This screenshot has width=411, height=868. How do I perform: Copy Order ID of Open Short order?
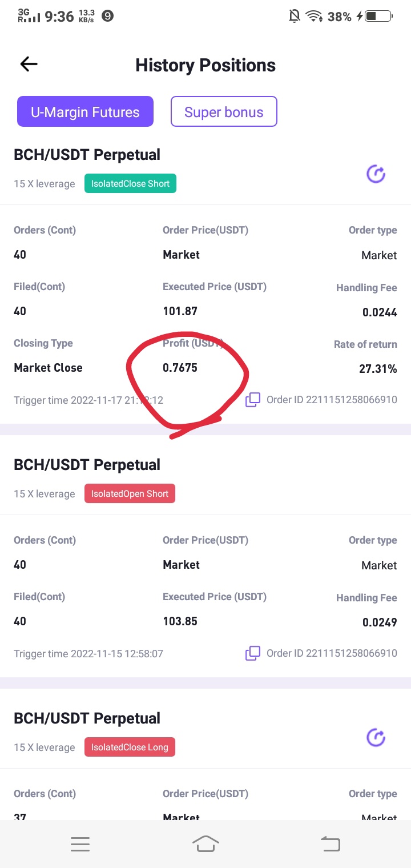point(253,653)
